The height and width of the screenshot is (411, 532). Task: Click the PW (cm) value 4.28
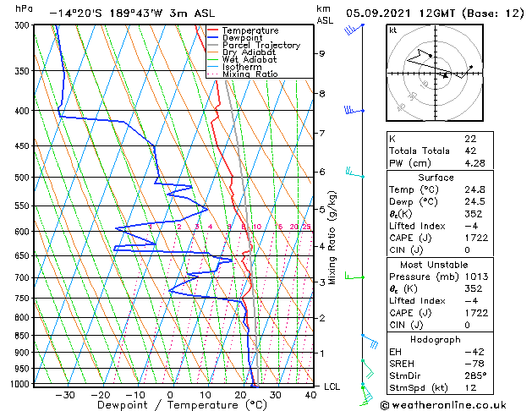[x=475, y=163]
